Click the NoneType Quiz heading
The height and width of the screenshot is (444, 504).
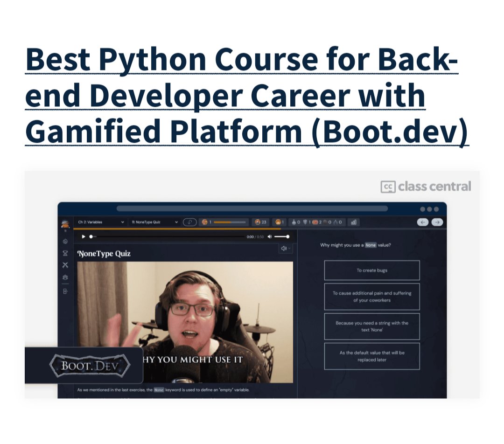click(x=104, y=254)
